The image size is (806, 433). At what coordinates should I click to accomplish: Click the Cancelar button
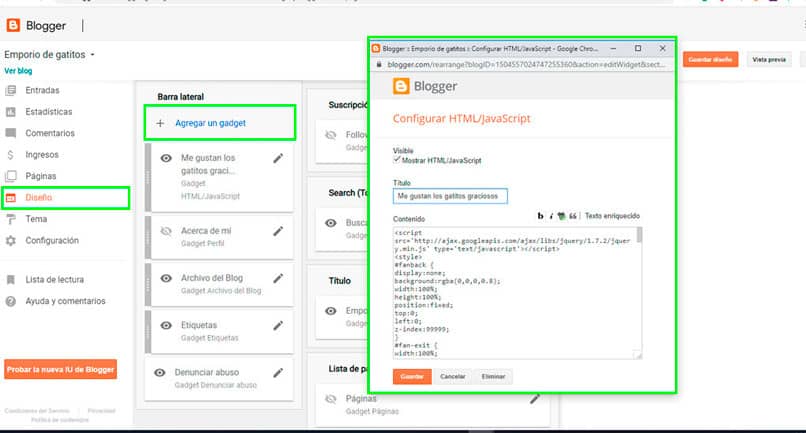452,376
